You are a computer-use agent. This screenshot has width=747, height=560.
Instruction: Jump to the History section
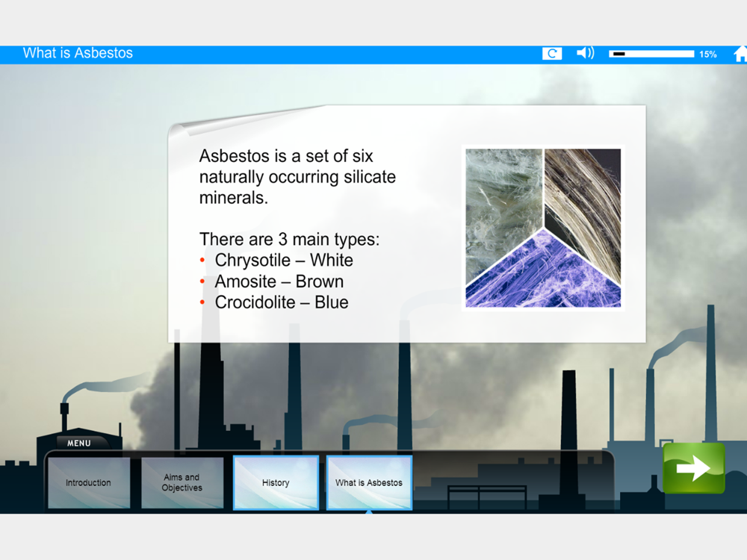[x=276, y=483]
